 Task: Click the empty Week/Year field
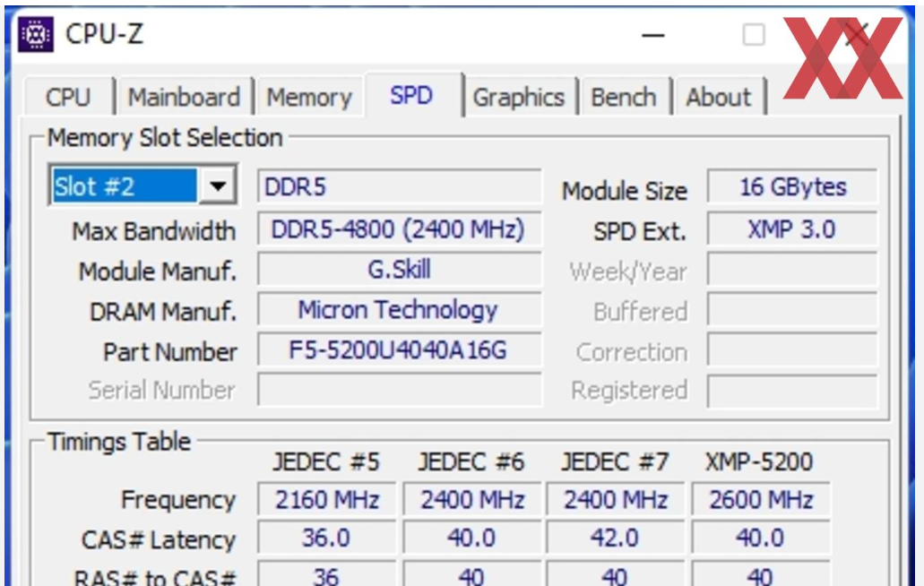792,270
